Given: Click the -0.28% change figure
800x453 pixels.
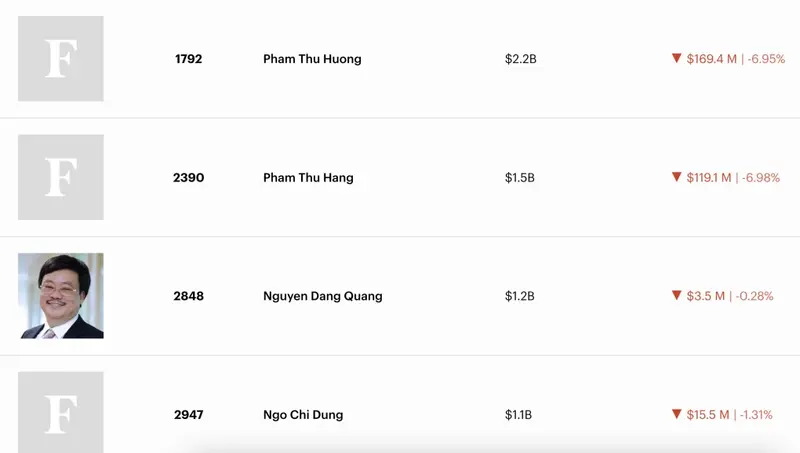Looking at the screenshot, I should [x=755, y=296].
